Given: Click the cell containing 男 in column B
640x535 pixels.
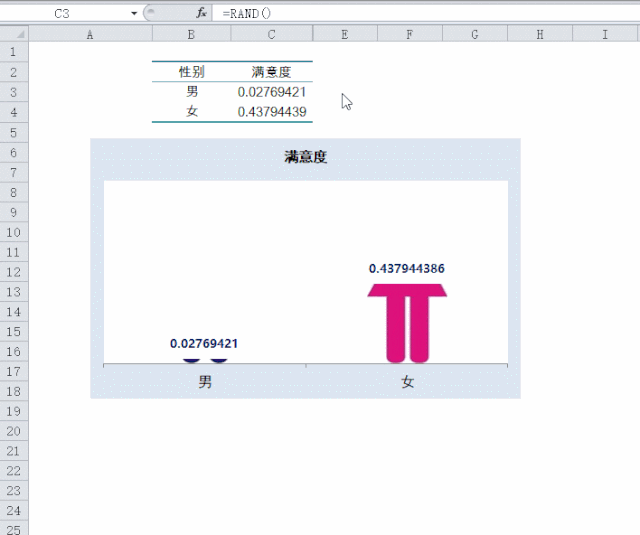Looking at the screenshot, I should coord(191,92).
